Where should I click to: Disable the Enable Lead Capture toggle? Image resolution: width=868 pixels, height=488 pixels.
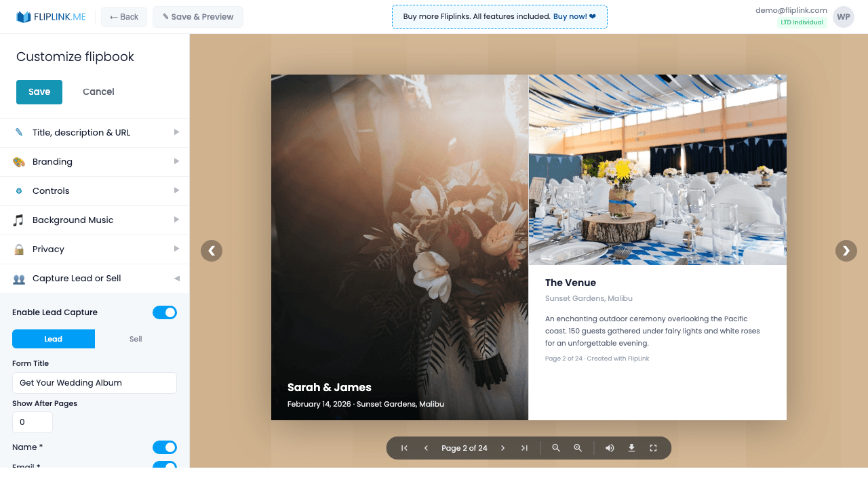pos(165,312)
